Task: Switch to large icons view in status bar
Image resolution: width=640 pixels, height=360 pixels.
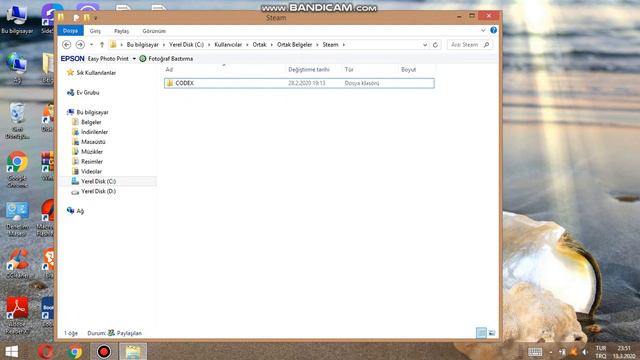Action: coord(492,333)
